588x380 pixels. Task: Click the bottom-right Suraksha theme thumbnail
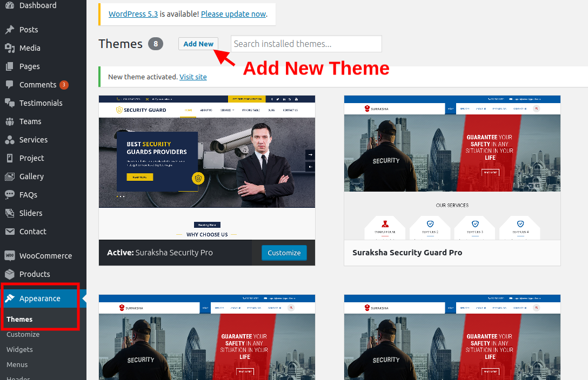point(452,337)
